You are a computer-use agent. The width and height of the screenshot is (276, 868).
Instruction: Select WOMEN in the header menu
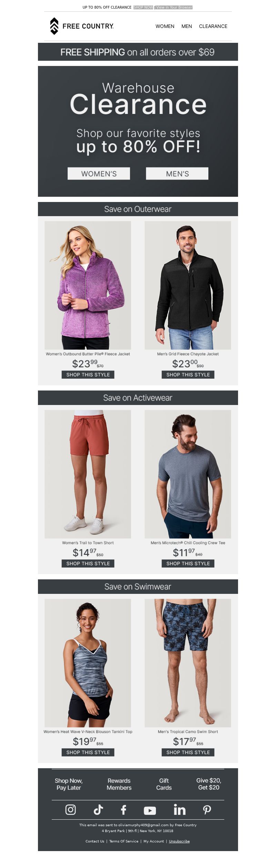[x=165, y=26]
